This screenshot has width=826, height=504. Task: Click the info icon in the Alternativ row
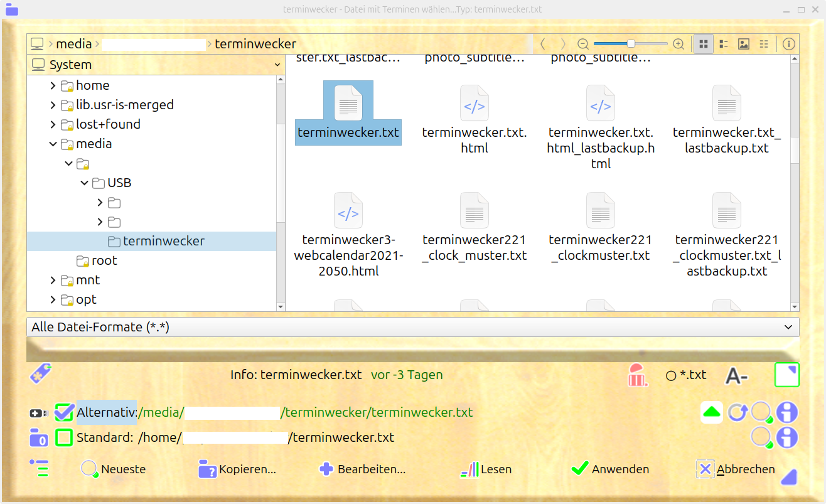pos(786,412)
